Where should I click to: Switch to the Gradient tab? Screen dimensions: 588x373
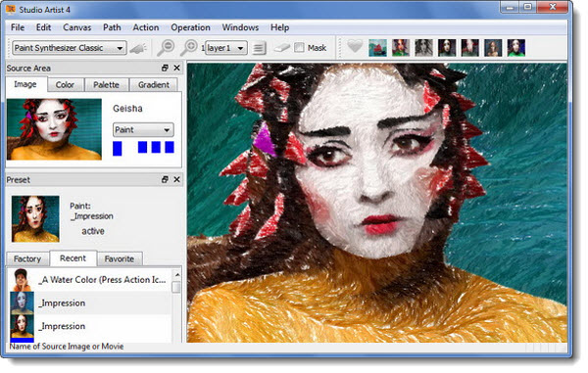click(154, 85)
